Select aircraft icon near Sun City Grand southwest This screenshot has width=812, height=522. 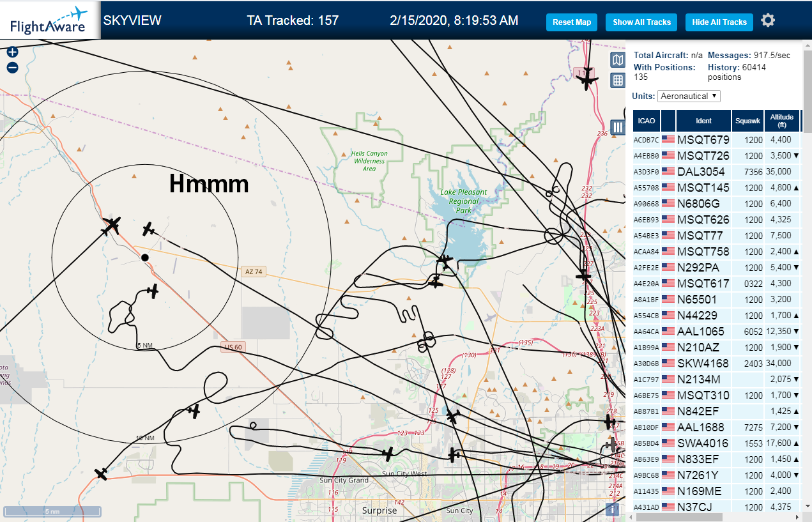(102, 473)
